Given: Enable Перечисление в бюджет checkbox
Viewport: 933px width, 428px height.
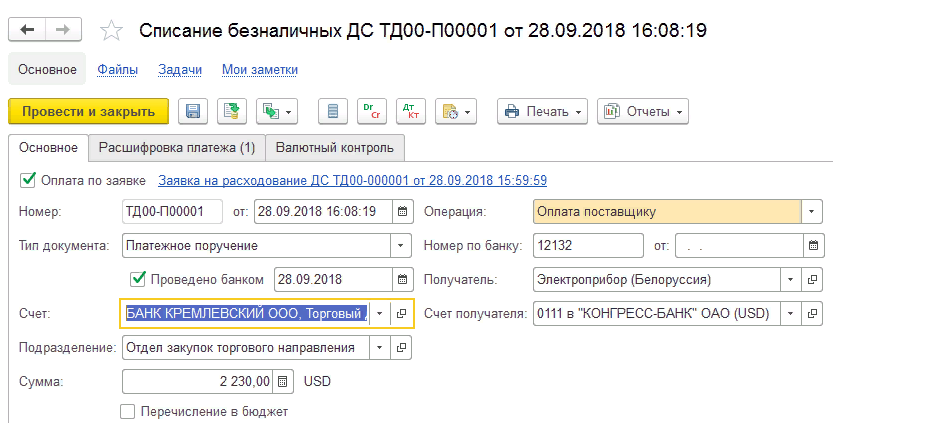Looking at the screenshot, I should (127, 411).
